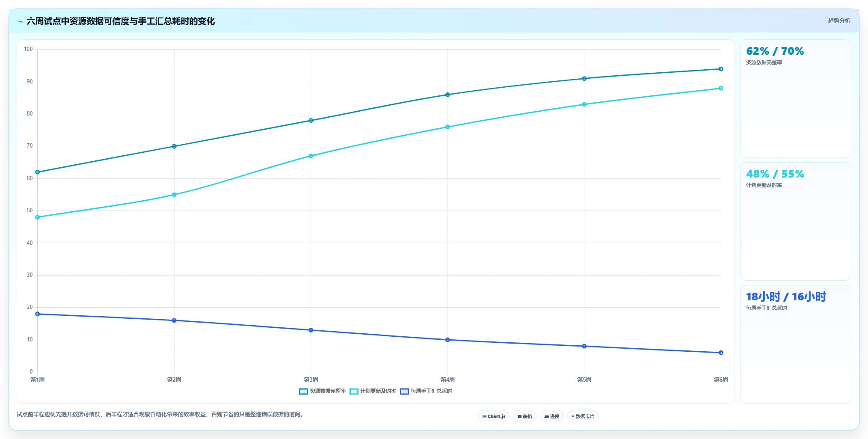The height and width of the screenshot is (439, 868).
Task: Select the 第6周 point on 计划更新及时率 line
Action: [721, 88]
